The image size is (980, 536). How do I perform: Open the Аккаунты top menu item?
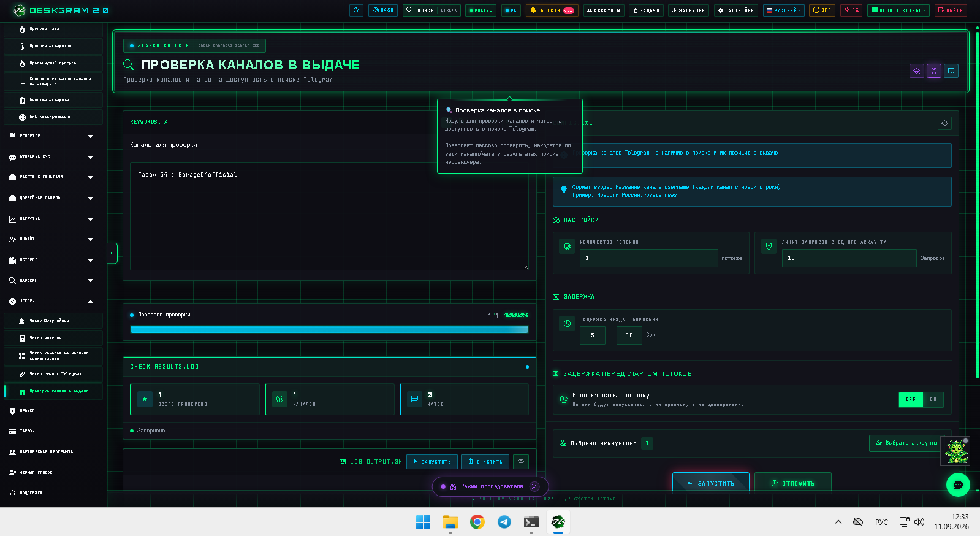pyautogui.click(x=604, y=10)
